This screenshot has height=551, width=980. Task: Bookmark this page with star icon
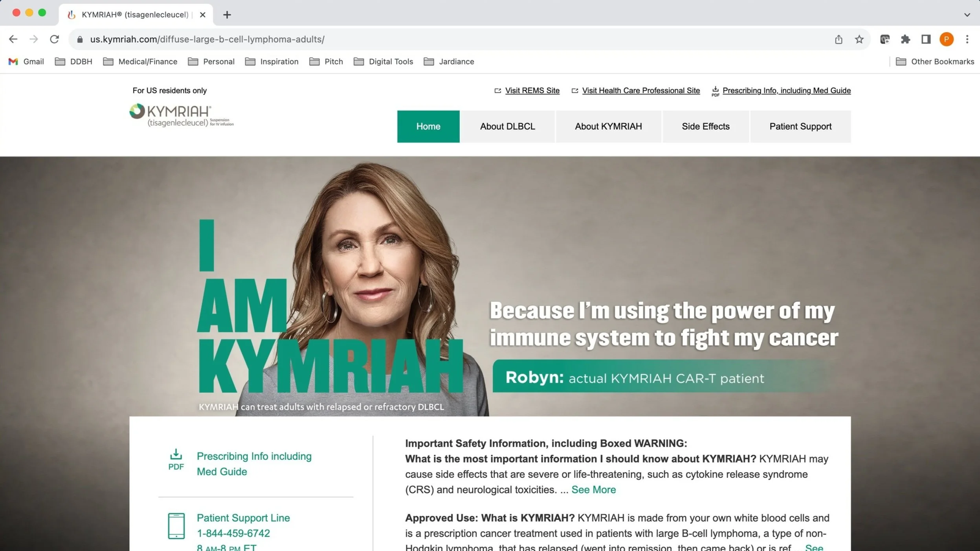pyautogui.click(x=859, y=39)
